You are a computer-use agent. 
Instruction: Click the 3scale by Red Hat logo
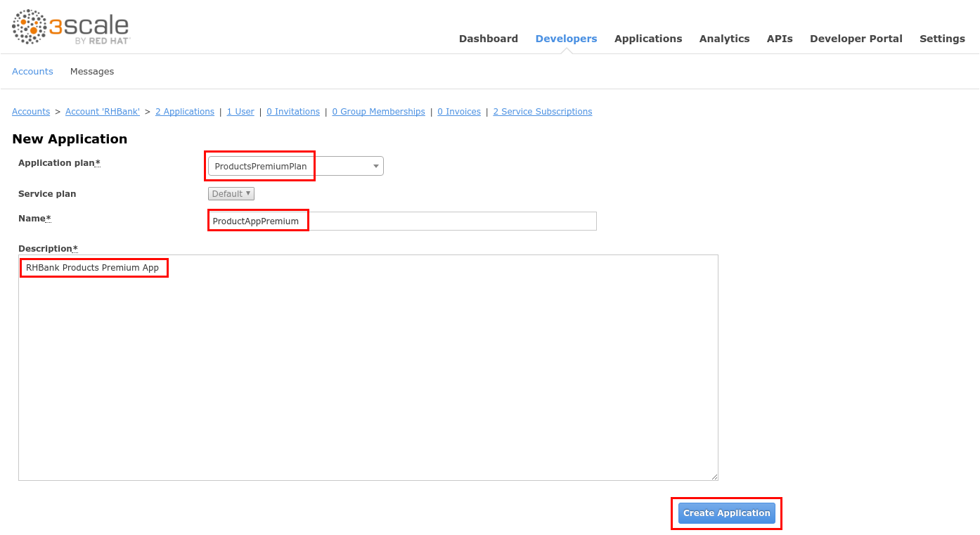[x=71, y=28]
